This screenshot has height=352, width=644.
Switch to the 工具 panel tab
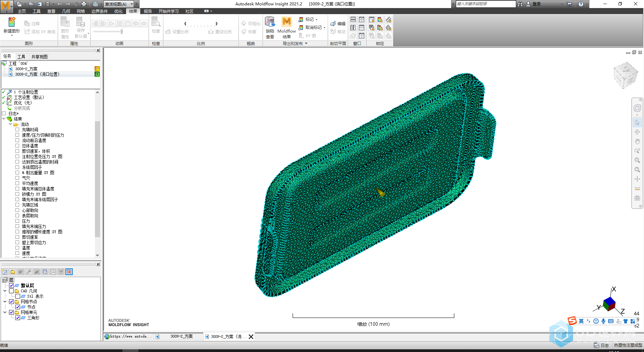coord(21,56)
